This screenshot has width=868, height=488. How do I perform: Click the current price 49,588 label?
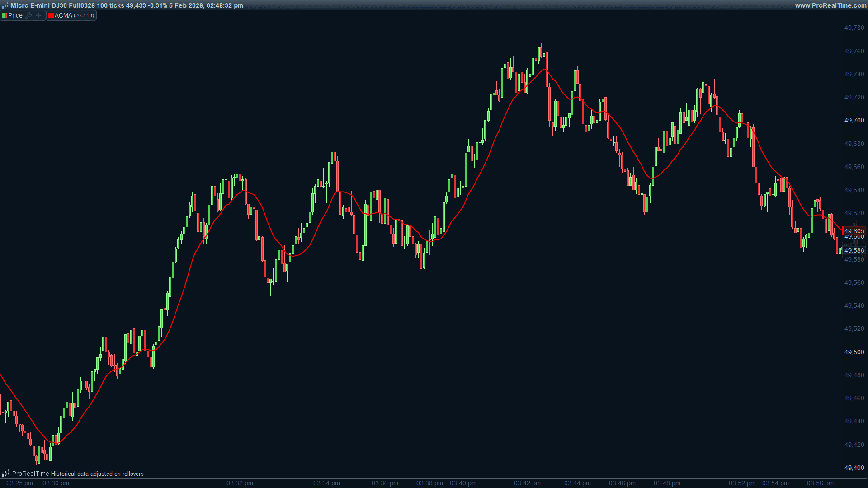854,250
